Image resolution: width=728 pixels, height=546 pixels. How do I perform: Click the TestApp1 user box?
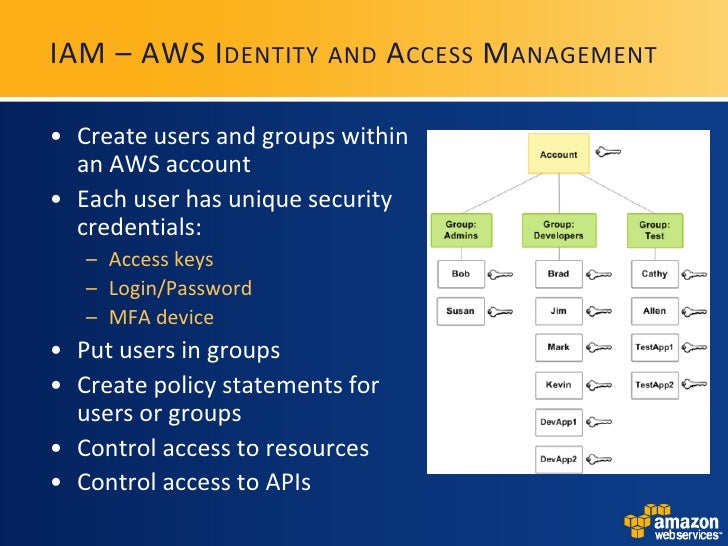pyautogui.click(x=655, y=347)
